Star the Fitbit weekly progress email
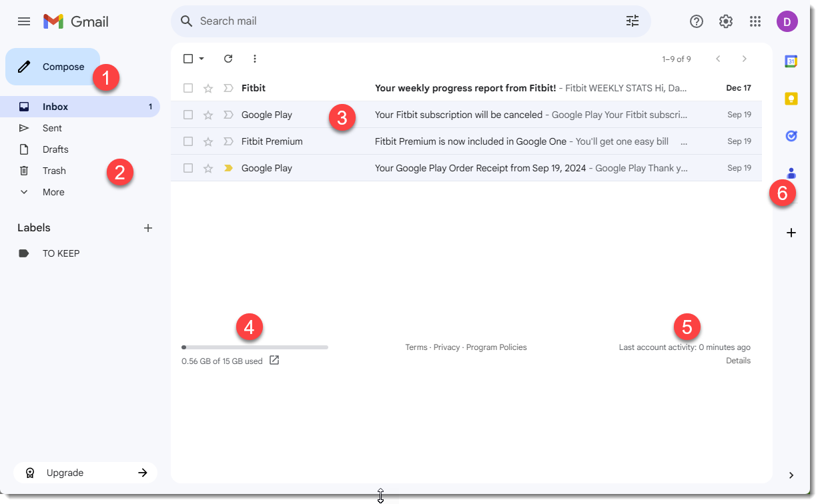The image size is (820, 504). click(208, 88)
